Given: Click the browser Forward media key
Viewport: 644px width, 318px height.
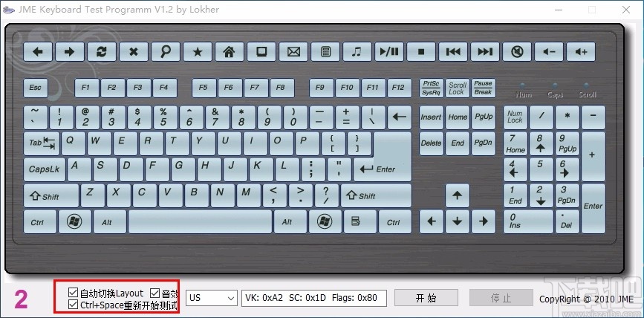Looking at the screenshot, I should [70, 52].
